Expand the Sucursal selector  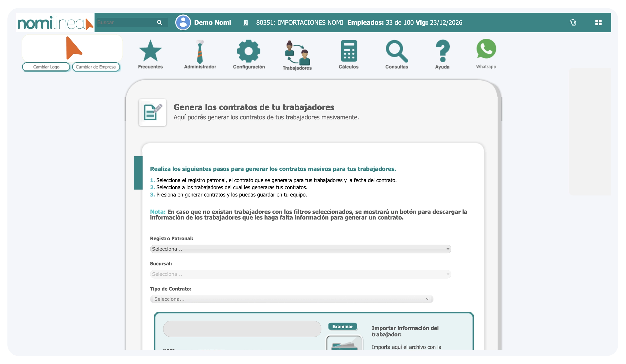(x=300, y=274)
